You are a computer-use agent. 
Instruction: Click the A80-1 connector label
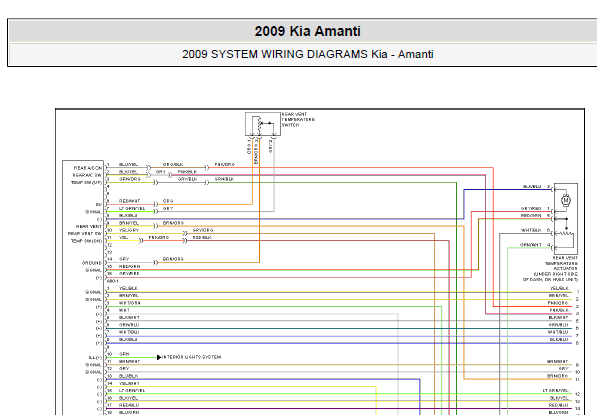[x=113, y=281]
